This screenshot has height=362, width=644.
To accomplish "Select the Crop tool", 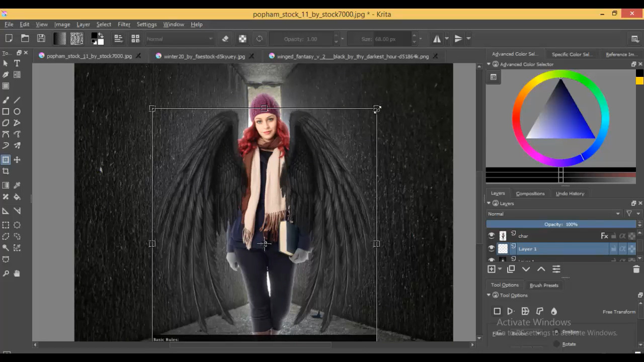I will pyautogui.click(x=6, y=171).
